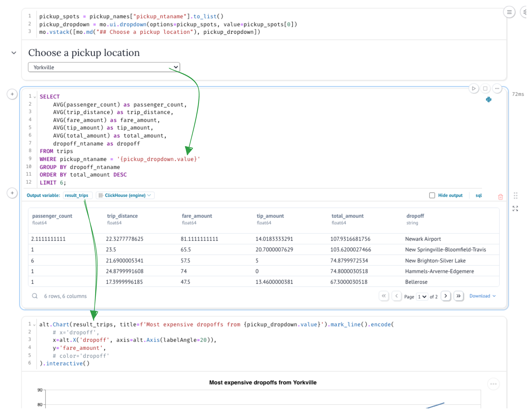The height and width of the screenshot is (414, 532).
Task: Collapse the Choose a pickup location section
Action: [14, 53]
